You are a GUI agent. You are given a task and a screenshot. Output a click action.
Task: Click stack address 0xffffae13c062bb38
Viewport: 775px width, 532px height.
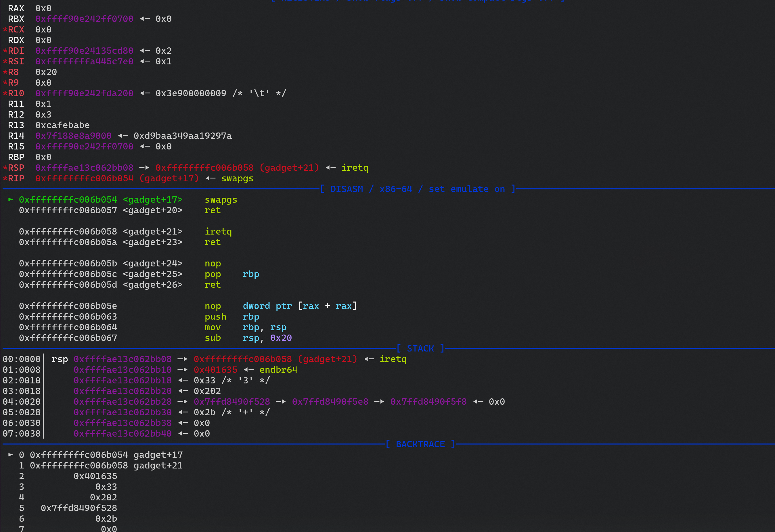tap(123, 423)
